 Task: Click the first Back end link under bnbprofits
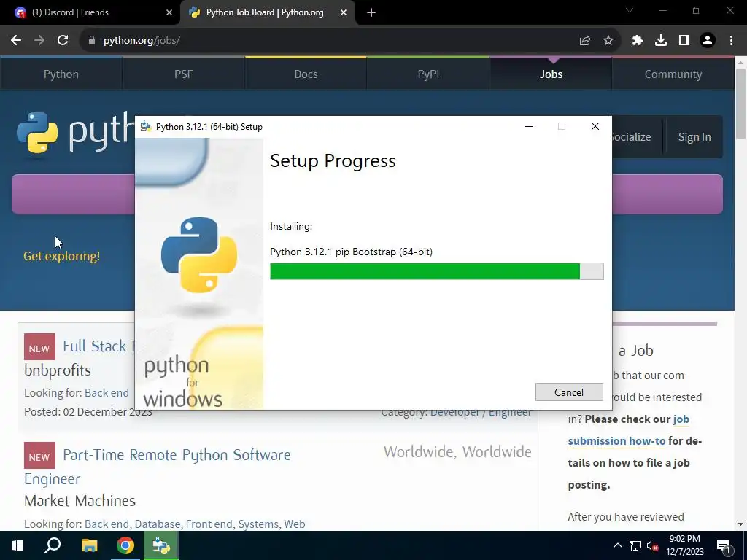pyautogui.click(x=107, y=393)
